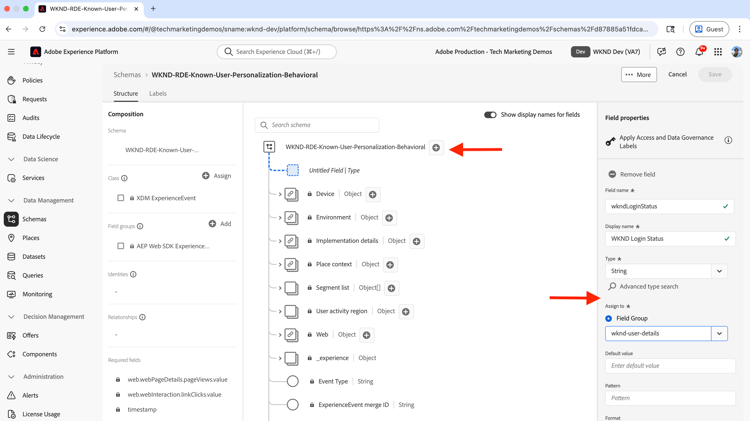The image size is (750, 421).
Task: Click the Search schema field
Action: 317,125
